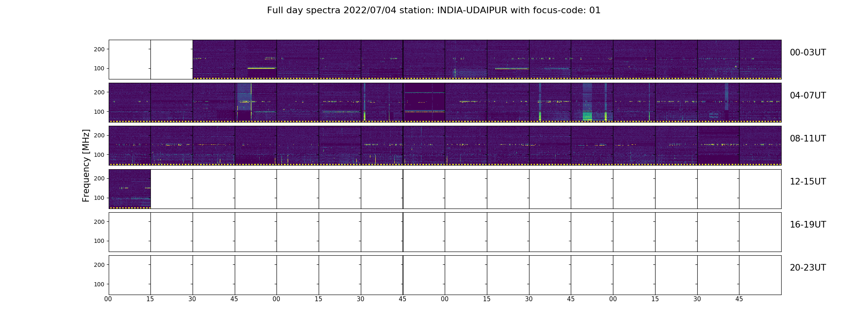The height and width of the screenshot is (331, 868).
Task: Click the 200 tick label of the 12-15UT row
Action: click(x=99, y=178)
